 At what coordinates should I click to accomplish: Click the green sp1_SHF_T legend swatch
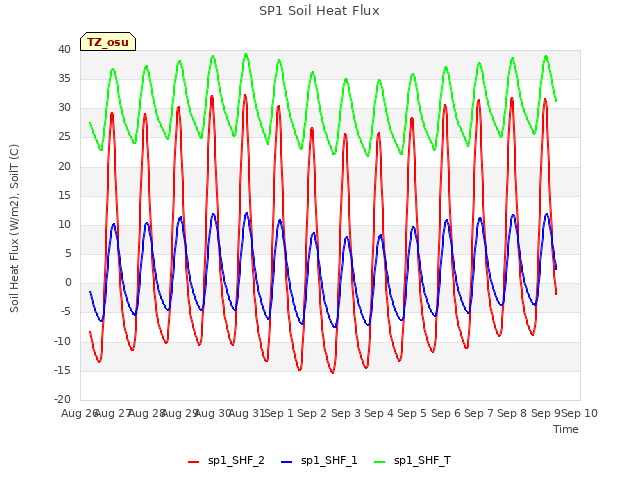(x=380, y=462)
